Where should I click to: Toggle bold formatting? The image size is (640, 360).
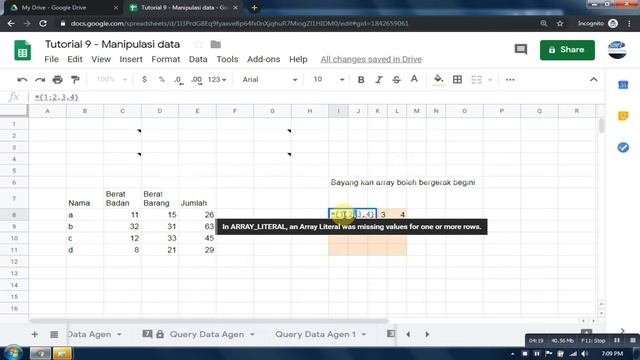pyautogui.click(x=361, y=80)
